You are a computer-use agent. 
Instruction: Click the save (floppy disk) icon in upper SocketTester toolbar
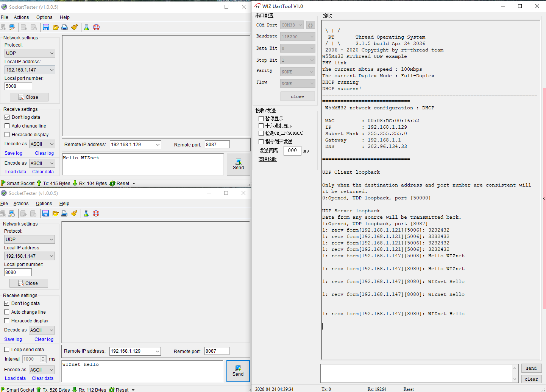pyautogui.click(x=46, y=27)
